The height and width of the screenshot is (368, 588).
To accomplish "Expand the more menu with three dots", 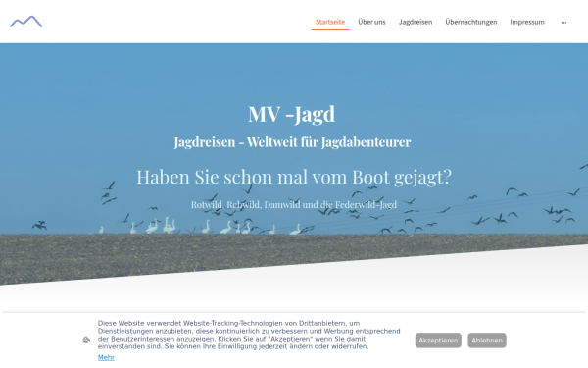I will (x=563, y=23).
